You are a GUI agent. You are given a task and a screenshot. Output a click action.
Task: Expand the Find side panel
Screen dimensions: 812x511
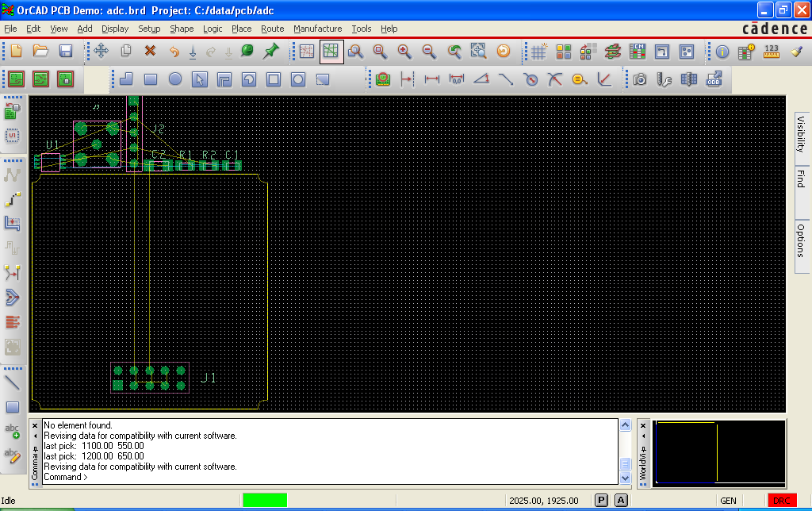tap(801, 179)
